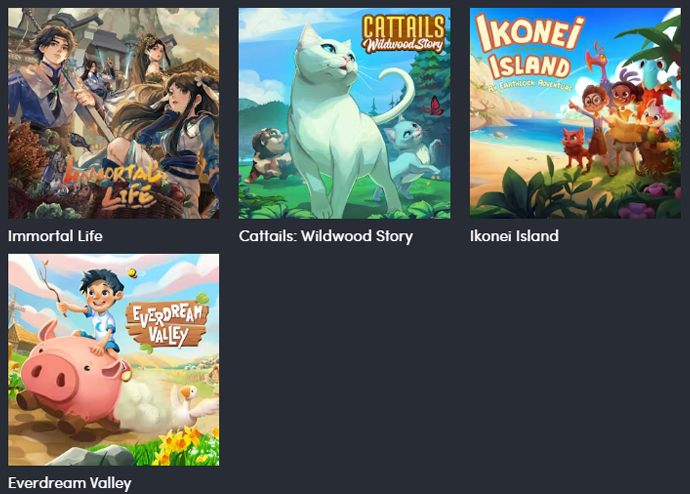Go to the Everdream Valley title link
690x494 pixels.
(70, 483)
